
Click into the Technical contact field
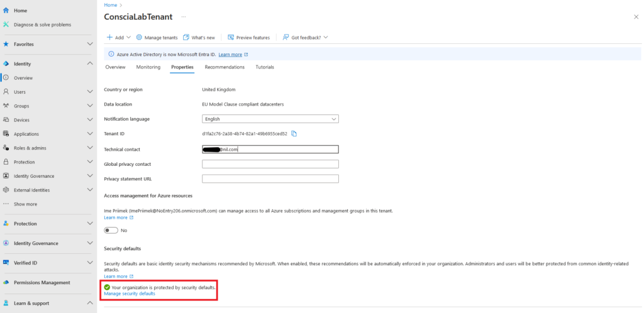(x=270, y=150)
